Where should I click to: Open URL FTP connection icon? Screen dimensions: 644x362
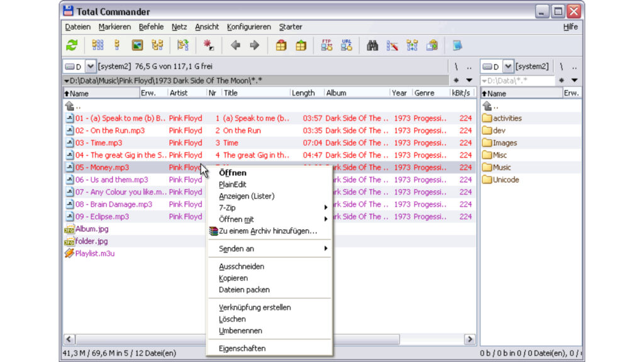tap(347, 45)
